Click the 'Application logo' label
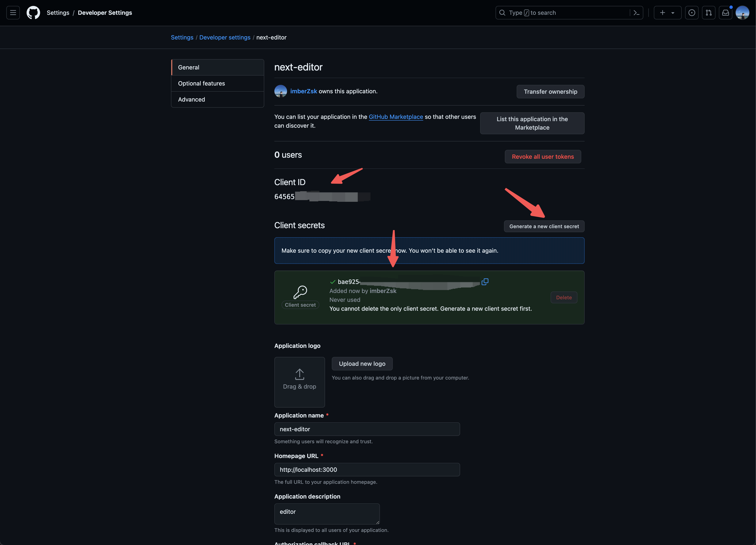The height and width of the screenshot is (545, 756). (297, 346)
